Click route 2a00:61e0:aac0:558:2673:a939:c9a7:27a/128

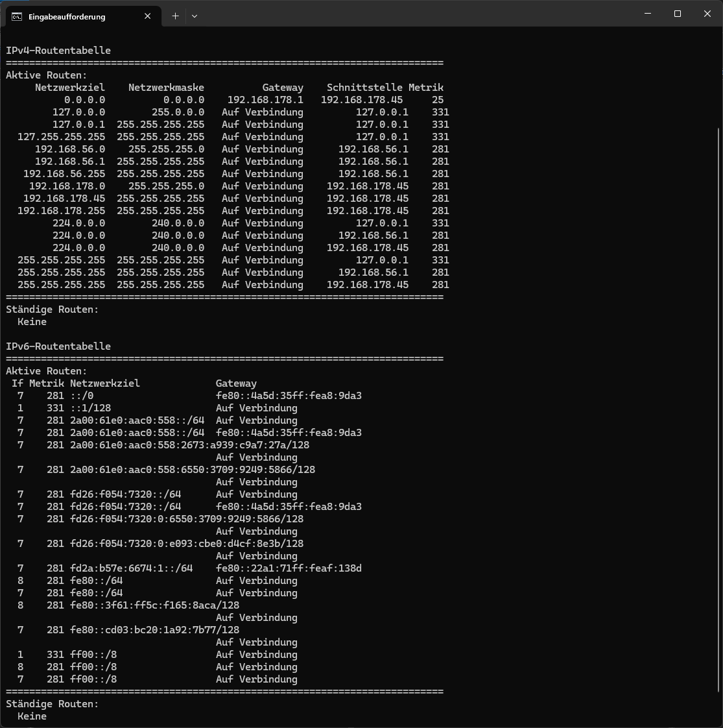tap(190, 445)
